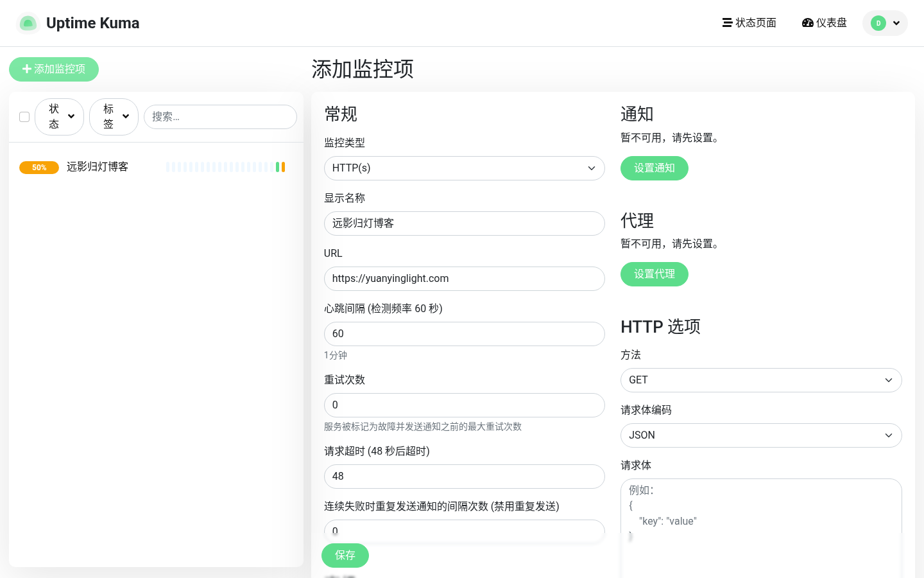924x578 pixels.
Task: Tick the select-all monitors checkbox
Action: (x=24, y=117)
